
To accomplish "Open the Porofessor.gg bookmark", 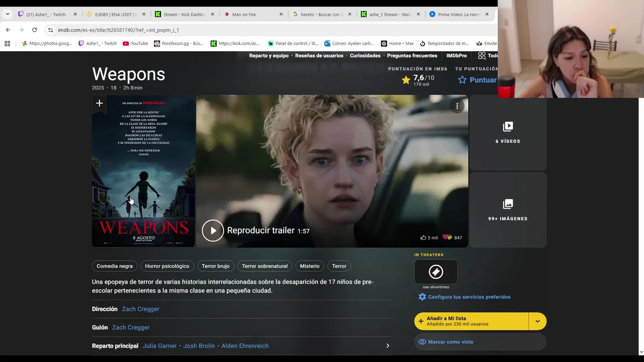I will point(179,44).
